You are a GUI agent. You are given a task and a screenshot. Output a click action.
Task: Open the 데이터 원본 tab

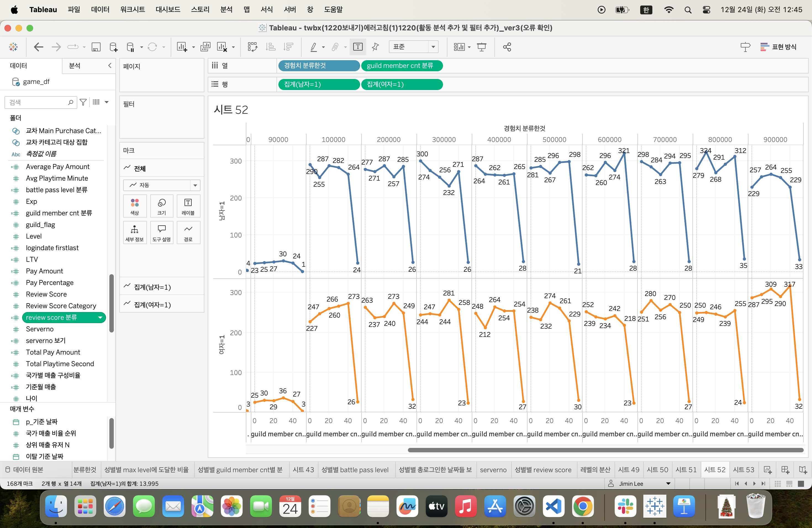[25, 470]
